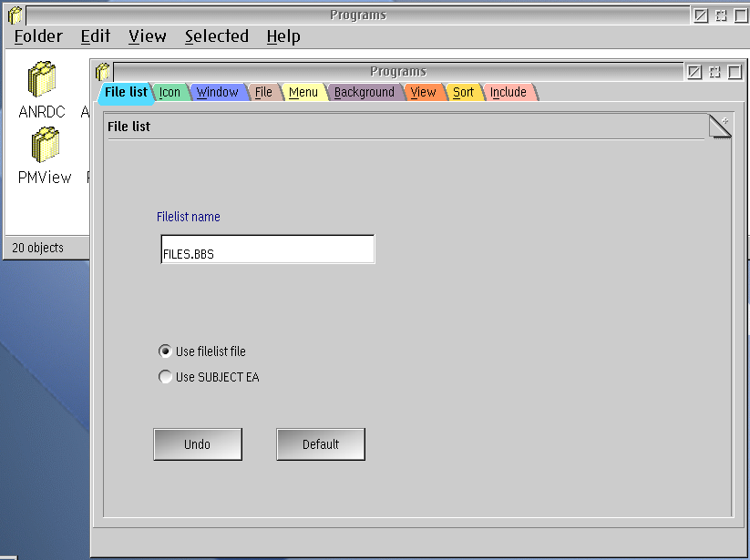This screenshot has width=750, height=560.
Task: Open the ANRDC folder icon
Action: click(x=42, y=79)
